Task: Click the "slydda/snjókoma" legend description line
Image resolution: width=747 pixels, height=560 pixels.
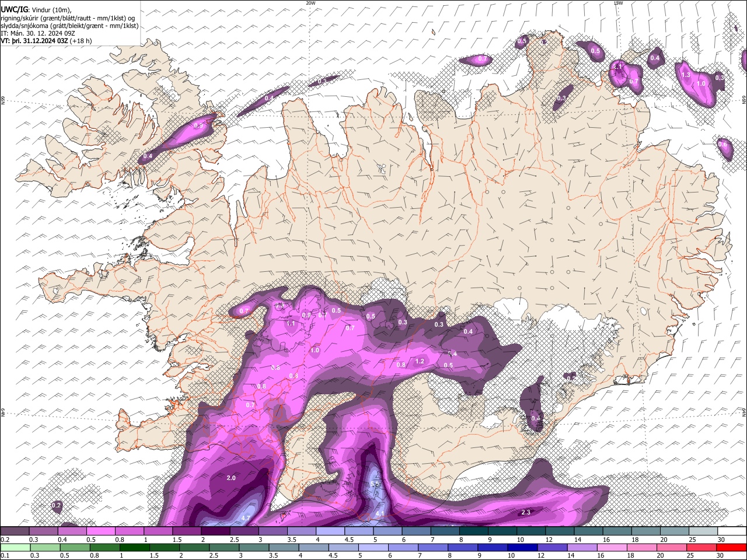Action: (69, 26)
